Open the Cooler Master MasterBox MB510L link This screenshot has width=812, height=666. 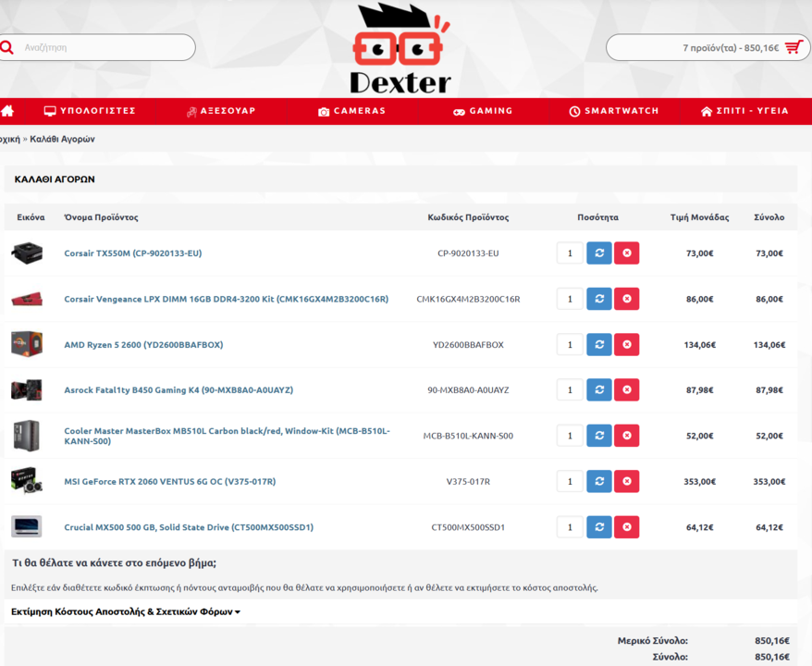point(227,436)
